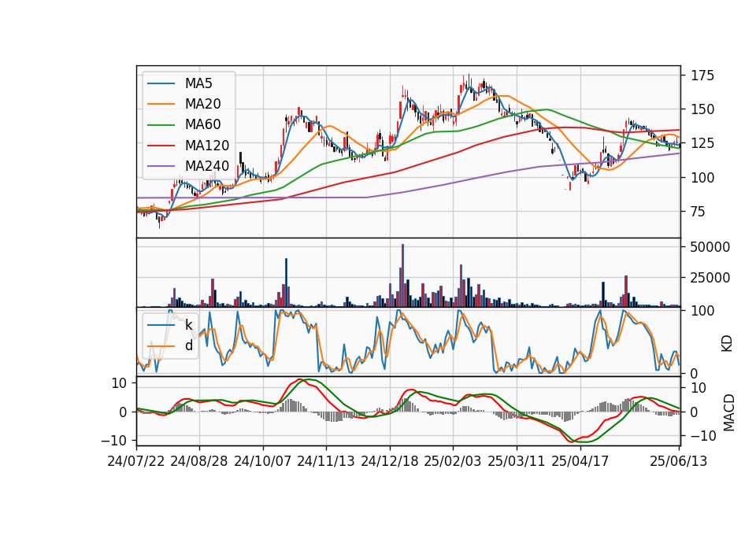Click the 24/12/18 date axis label

390,461
